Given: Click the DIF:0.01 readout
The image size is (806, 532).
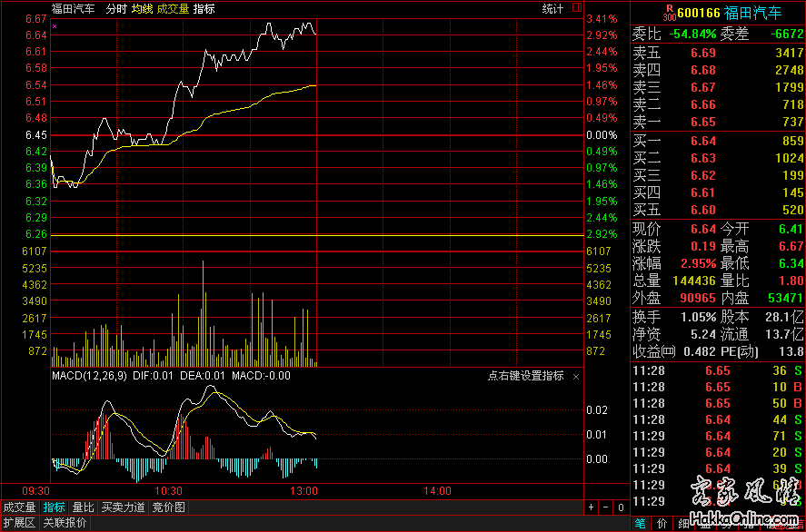Looking at the screenshot, I should point(154,376).
